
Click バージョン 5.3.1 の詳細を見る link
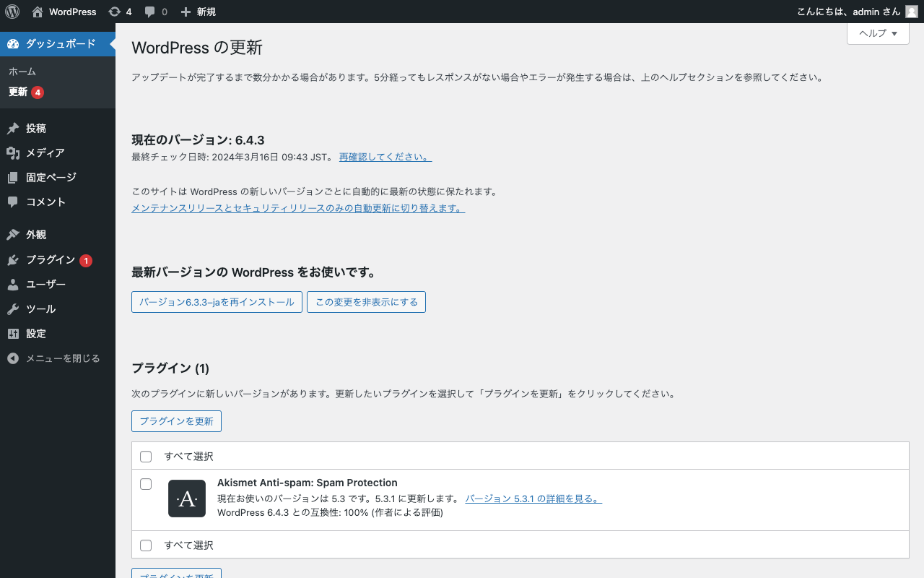[x=533, y=499]
